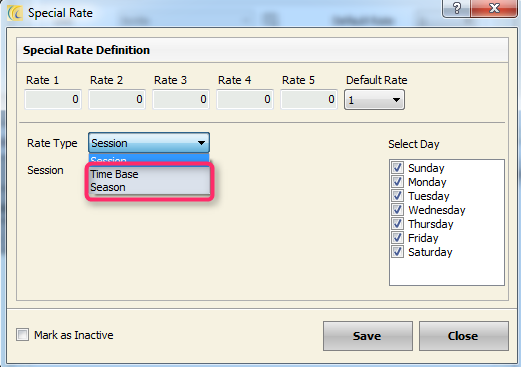Select Time Base from the Rate Type list
Image resolution: width=521 pixels, height=367 pixels.
[x=149, y=174]
